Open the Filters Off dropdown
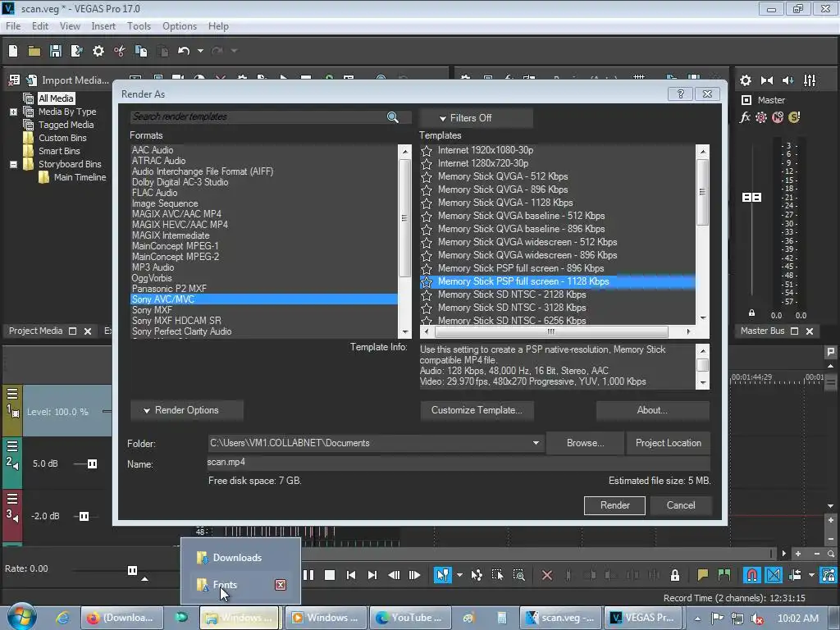Screen dimensions: 840x630 click(476, 118)
